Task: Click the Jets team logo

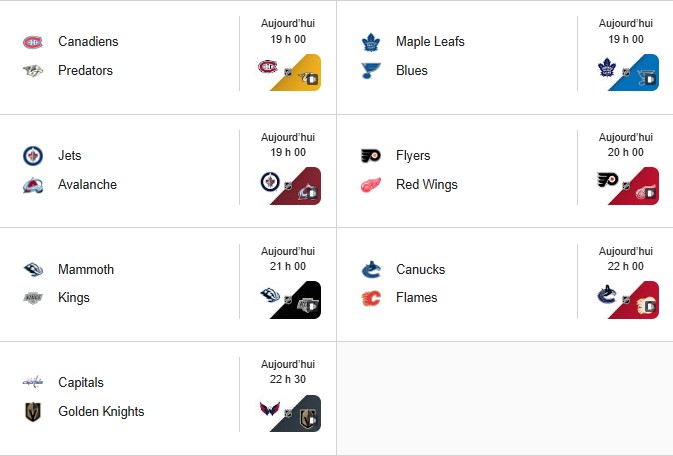Action: 33,156
